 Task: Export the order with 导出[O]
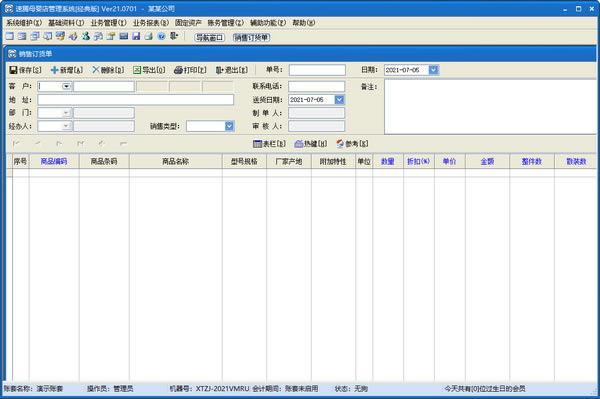[x=149, y=70]
